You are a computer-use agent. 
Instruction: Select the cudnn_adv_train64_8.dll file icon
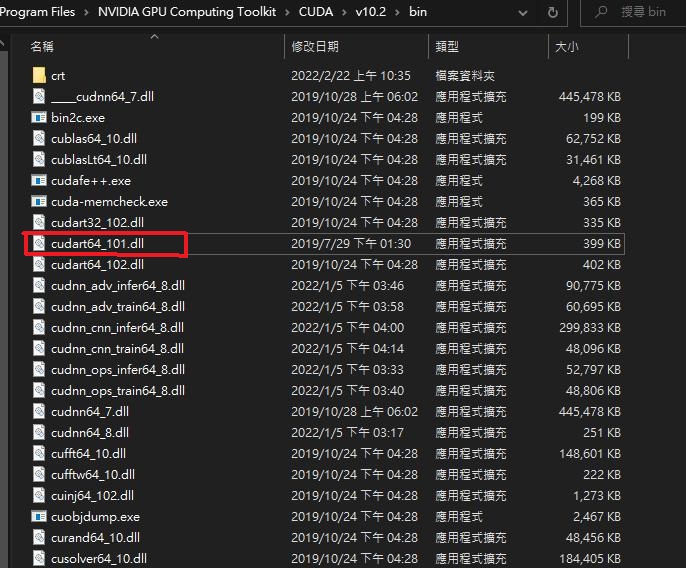[39, 306]
